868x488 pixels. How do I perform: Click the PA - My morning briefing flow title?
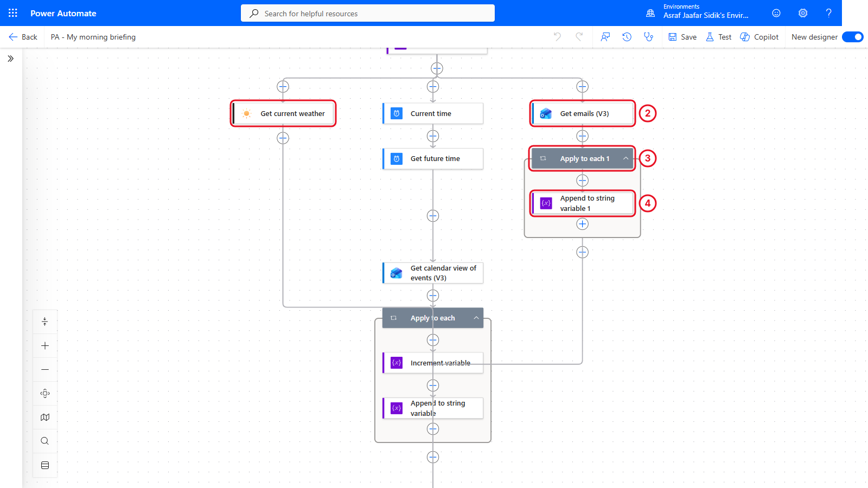(x=93, y=37)
